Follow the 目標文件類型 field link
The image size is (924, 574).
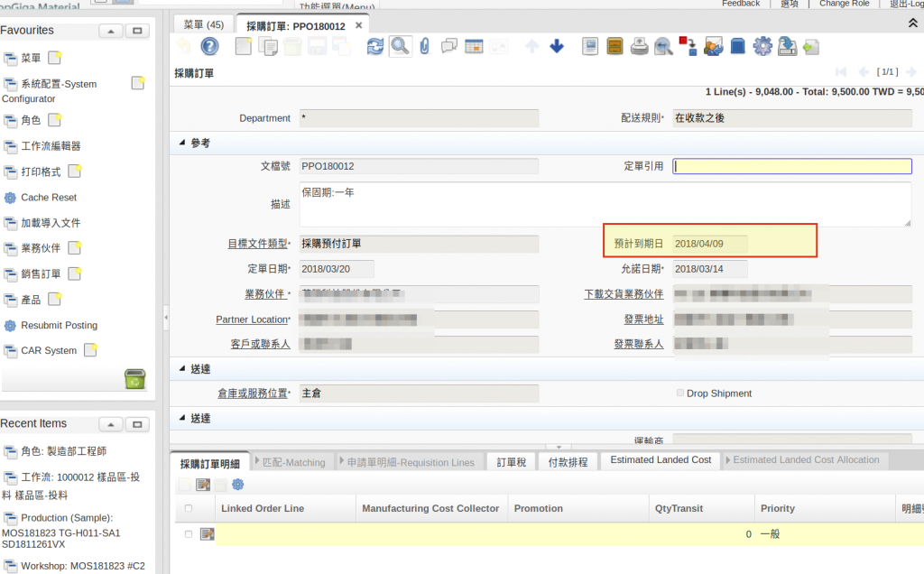click(x=257, y=244)
